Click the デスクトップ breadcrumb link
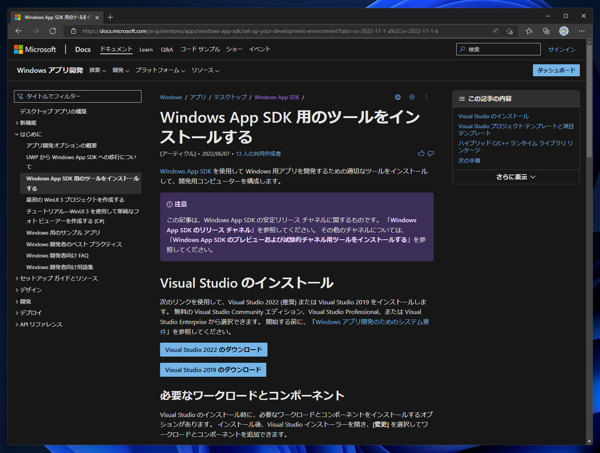Viewport: 600px width, 453px height. point(230,97)
